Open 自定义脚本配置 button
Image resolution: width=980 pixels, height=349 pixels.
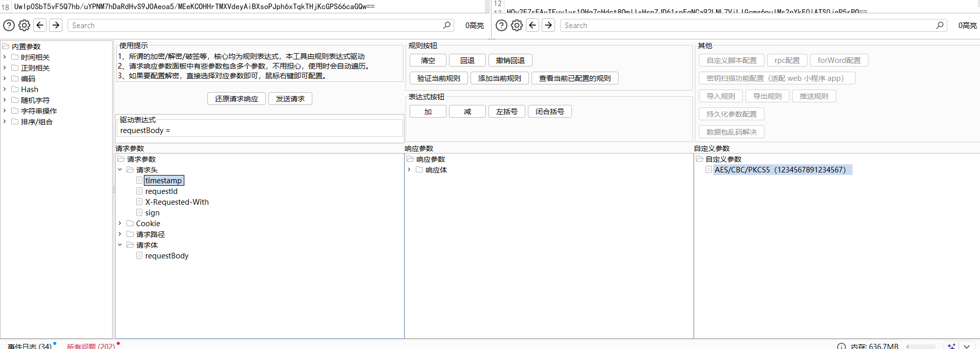[x=732, y=60]
